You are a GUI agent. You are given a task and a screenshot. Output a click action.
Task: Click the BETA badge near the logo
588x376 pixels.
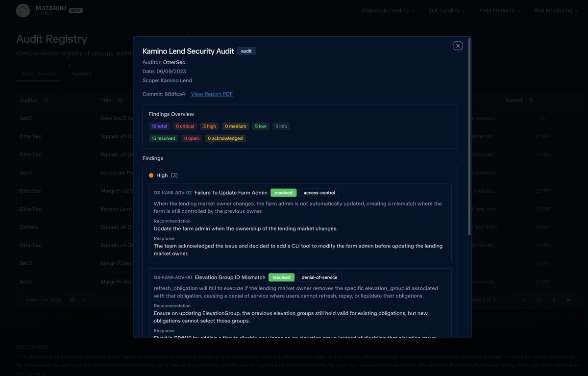click(75, 10)
